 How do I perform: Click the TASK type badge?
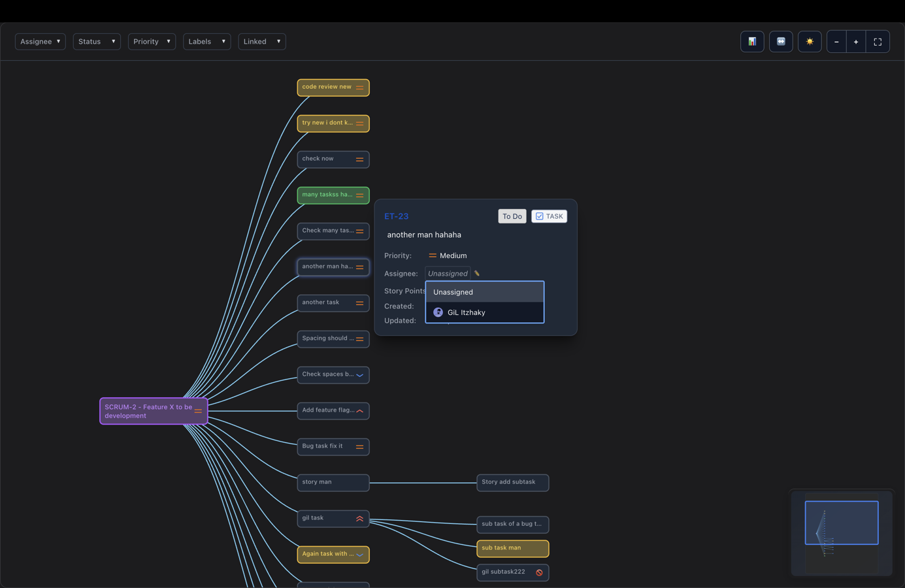pos(549,216)
